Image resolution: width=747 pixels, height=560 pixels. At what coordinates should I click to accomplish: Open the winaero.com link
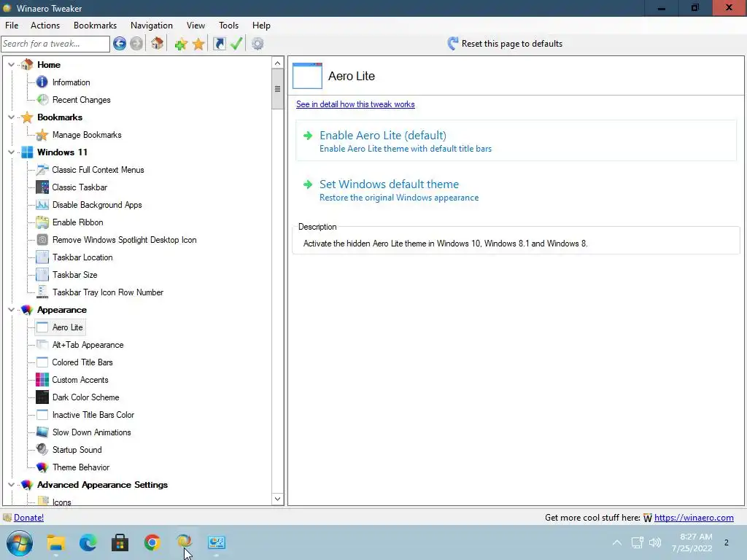tap(694, 518)
